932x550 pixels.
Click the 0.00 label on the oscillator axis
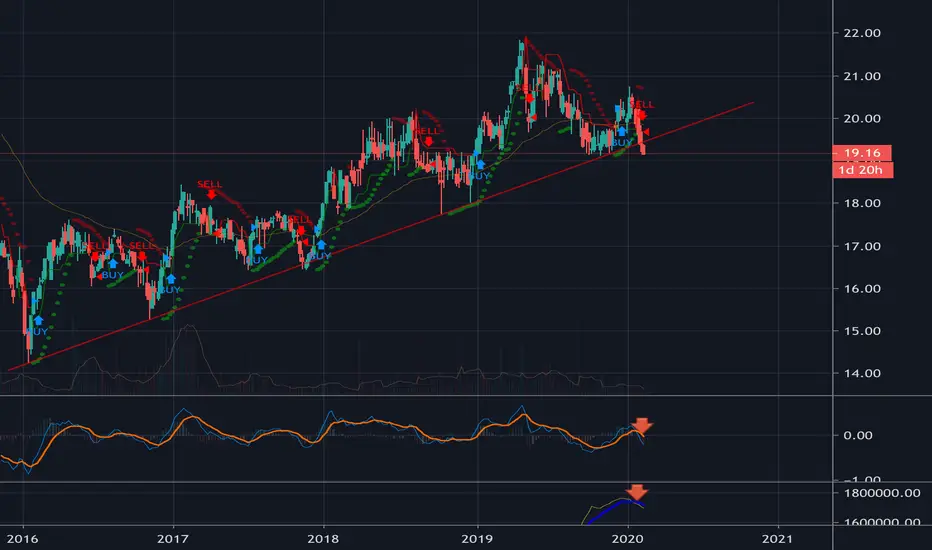(858, 435)
